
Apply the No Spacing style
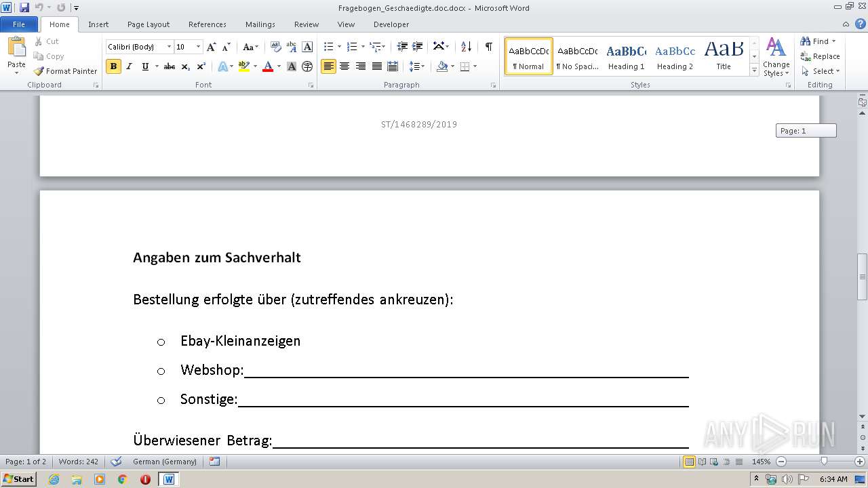(577, 56)
